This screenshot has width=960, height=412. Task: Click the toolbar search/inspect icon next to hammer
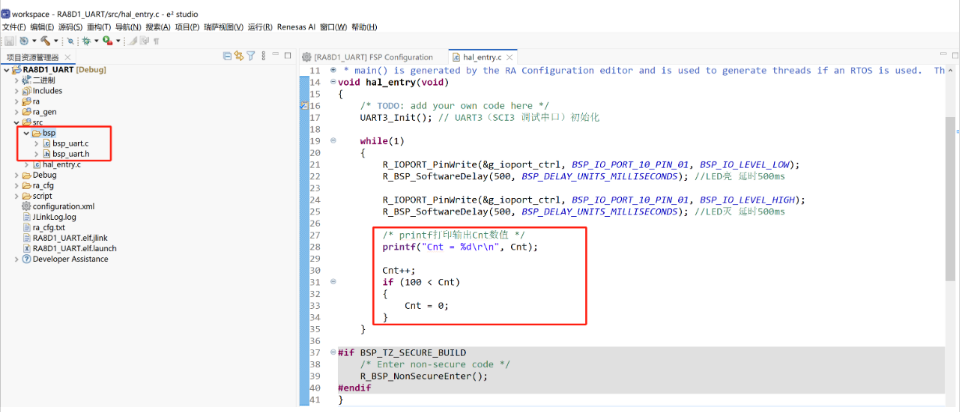click(70, 41)
